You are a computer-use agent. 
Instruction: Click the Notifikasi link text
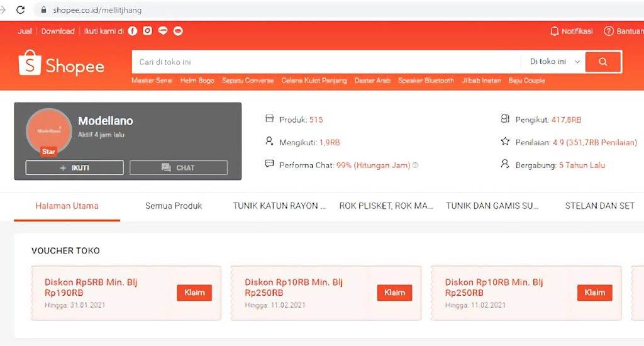(x=577, y=31)
